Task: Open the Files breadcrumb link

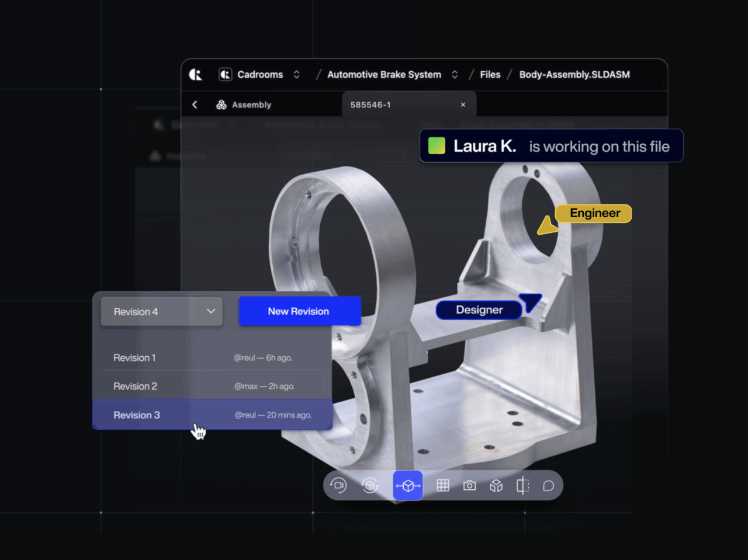Action: [x=490, y=74]
